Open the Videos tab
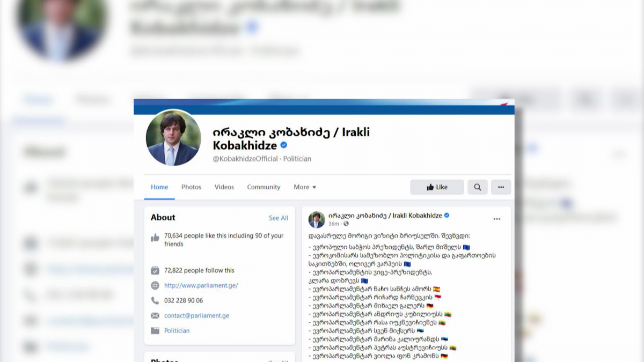The width and height of the screenshot is (644, 362). (224, 187)
